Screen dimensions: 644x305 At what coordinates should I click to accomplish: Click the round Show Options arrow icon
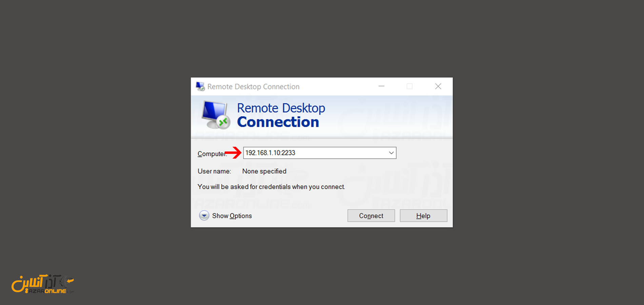point(204,216)
